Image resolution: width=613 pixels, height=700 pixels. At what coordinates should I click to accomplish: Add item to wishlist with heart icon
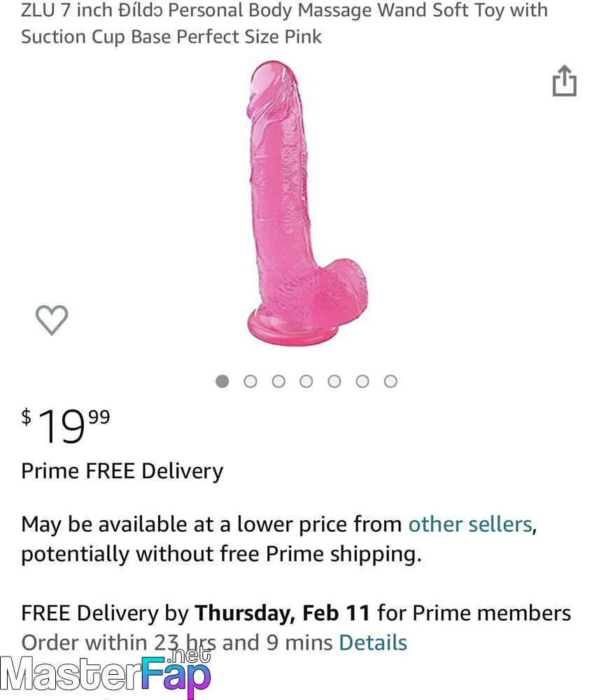point(52,320)
